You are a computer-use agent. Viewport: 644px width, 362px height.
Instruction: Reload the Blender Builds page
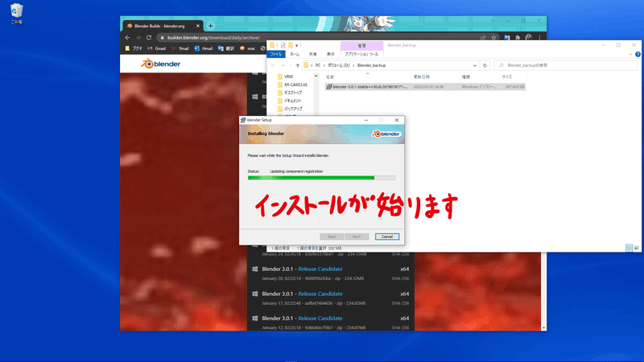[x=149, y=37]
